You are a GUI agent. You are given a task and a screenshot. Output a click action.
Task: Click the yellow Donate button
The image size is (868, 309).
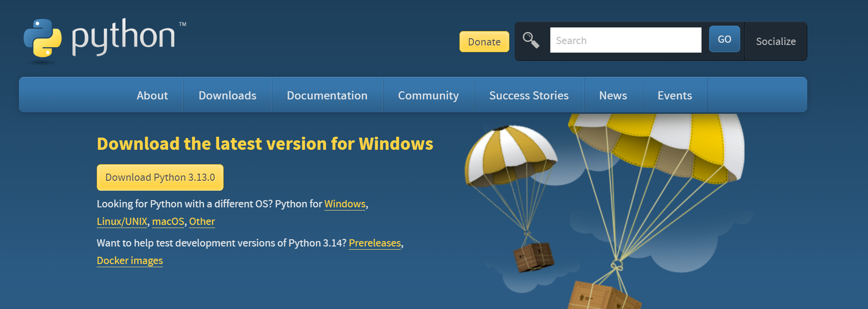[484, 42]
